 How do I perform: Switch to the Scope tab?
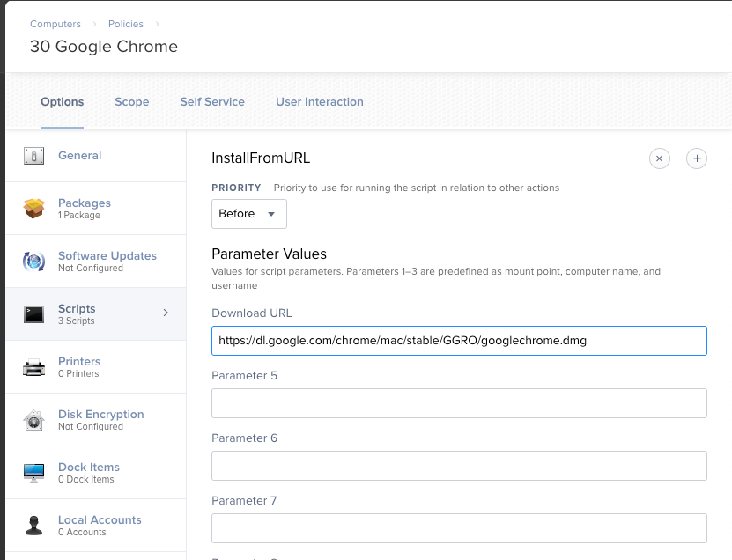pyautogui.click(x=131, y=102)
